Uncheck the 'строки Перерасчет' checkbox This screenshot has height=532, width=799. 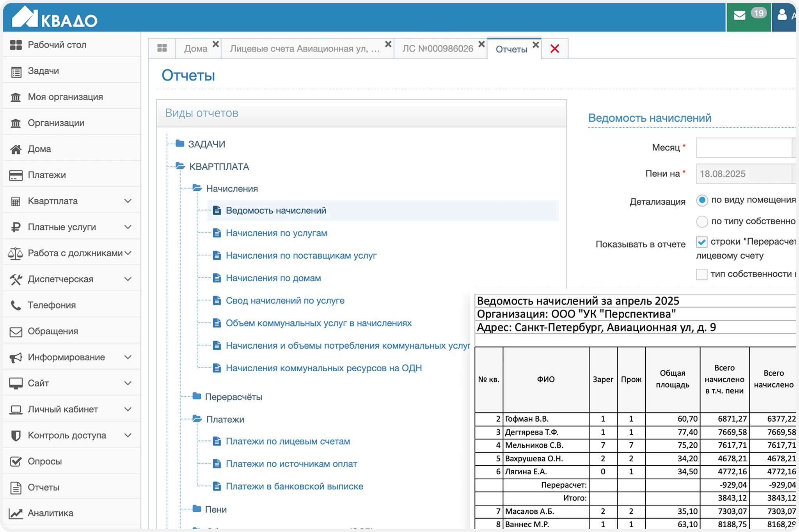click(x=702, y=242)
